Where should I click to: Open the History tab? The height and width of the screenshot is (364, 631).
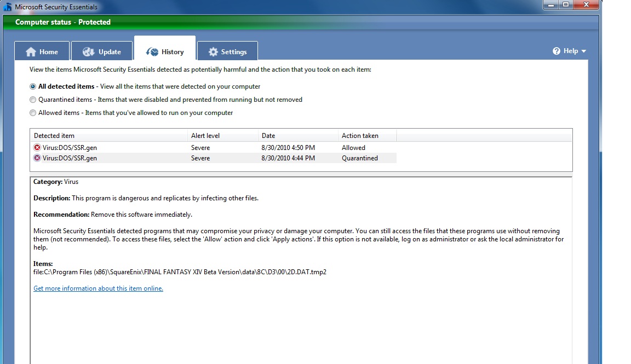[165, 48]
